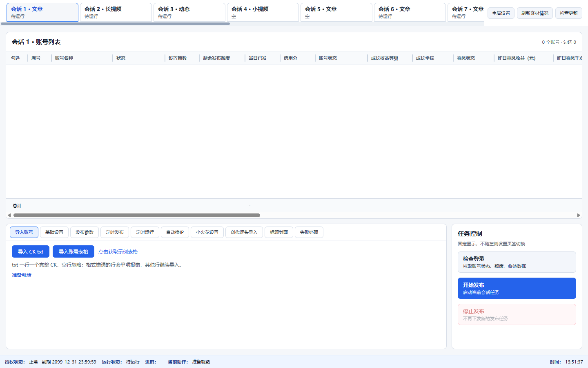Click the 停止发布 button
The image size is (588, 368).
pos(517,314)
